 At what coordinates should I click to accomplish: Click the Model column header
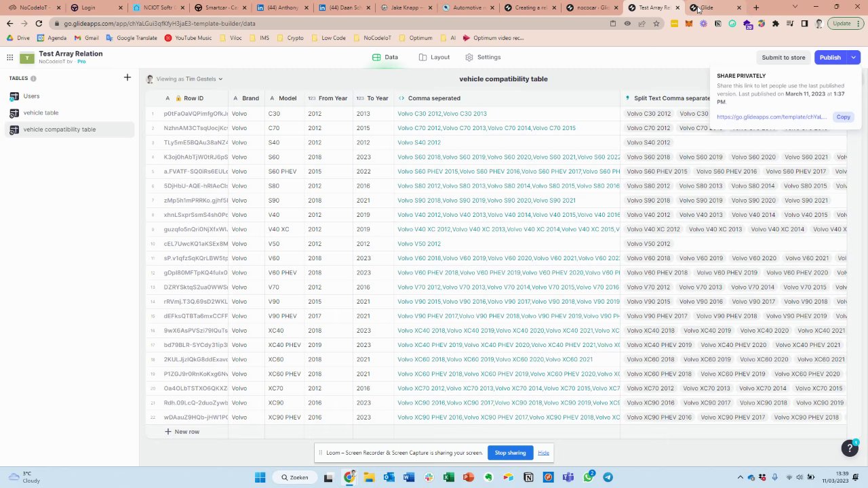click(283, 98)
